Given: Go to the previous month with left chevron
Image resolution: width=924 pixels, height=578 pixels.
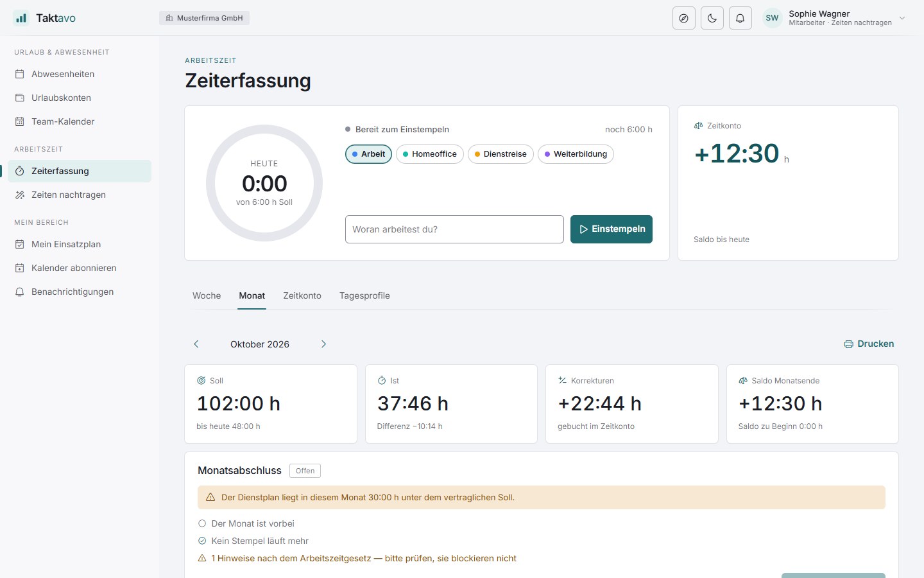Looking at the screenshot, I should click(x=196, y=344).
